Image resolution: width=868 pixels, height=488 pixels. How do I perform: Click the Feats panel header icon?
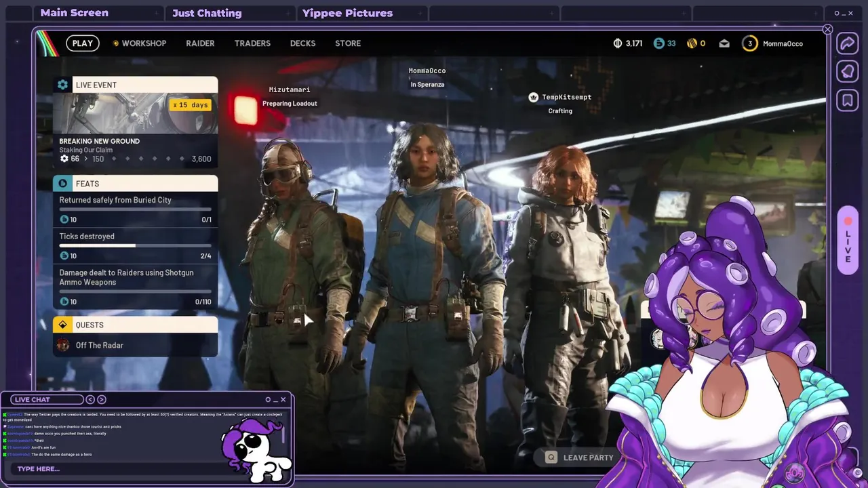click(63, 184)
